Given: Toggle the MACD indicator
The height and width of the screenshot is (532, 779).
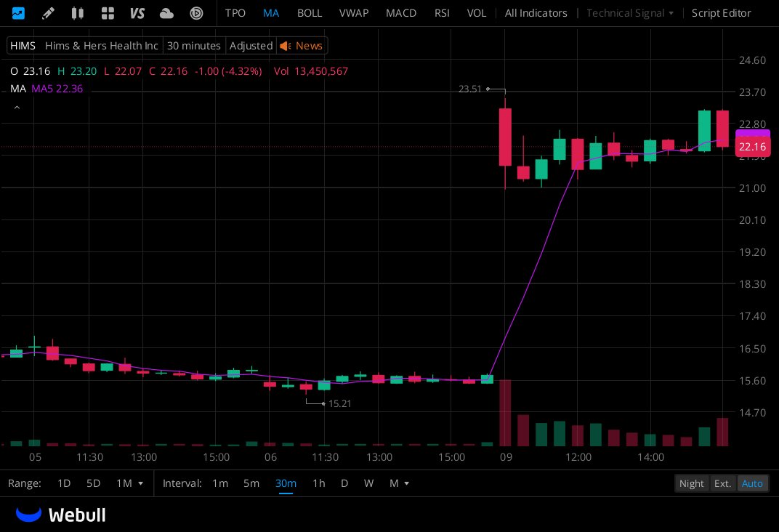Looking at the screenshot, I should point(401,13).
